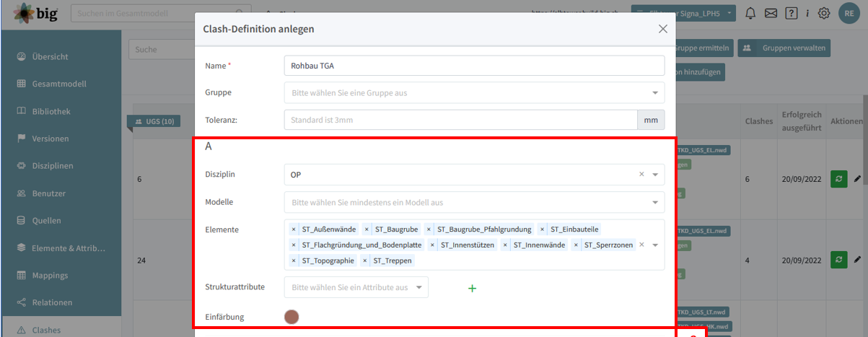Viewport: 868px width, 337px height.
Task: Remove the ST_Innenwände tag
Action: pos(504,245)
